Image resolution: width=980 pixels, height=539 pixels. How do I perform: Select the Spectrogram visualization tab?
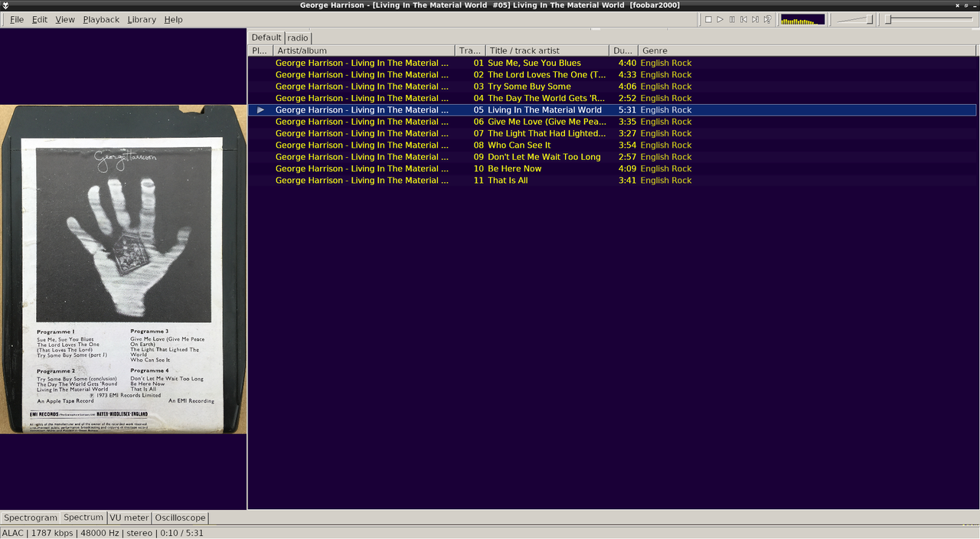tap(31, 518)
